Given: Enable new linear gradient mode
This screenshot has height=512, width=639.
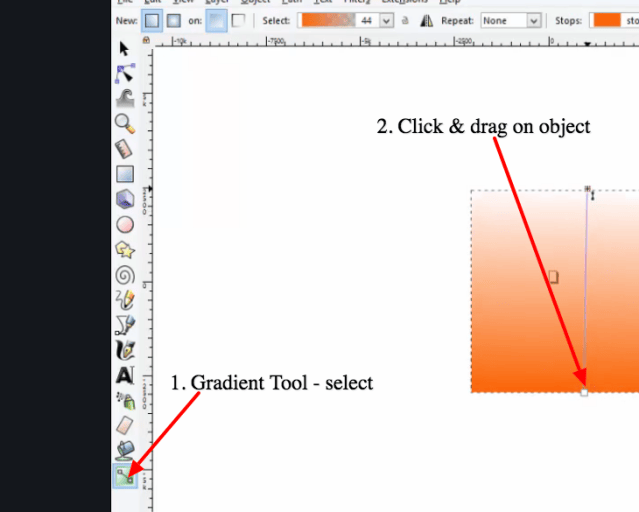Looking at the screenshot, I should 152,21.
